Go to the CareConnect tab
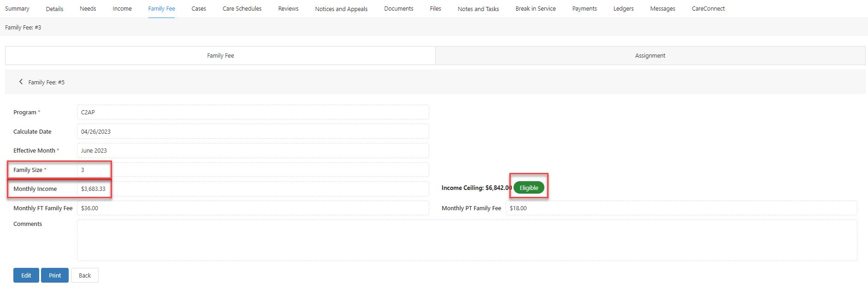This screenshot has width=868, height=290. (708, 9)
